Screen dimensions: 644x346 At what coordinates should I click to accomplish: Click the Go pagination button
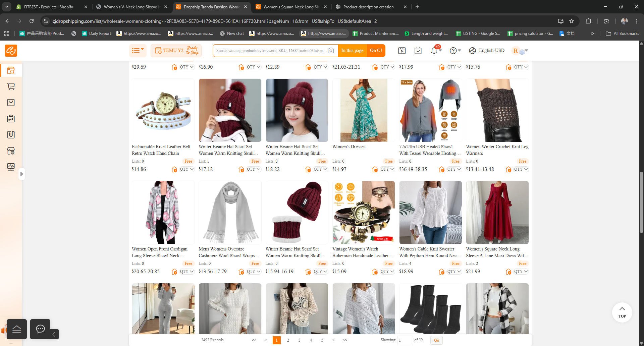pos(436,340)
